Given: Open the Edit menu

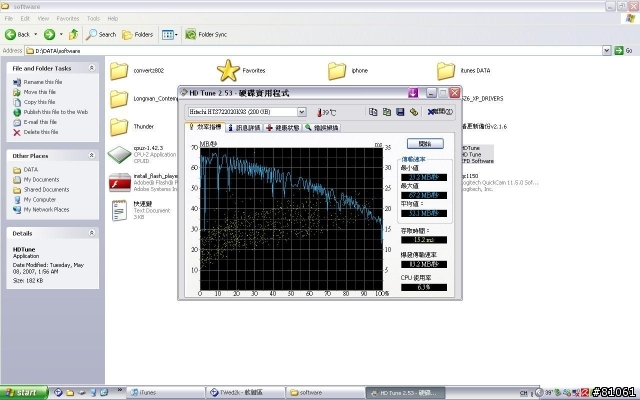Looking at the screenshot, I should pyautogui.click(x=25, y=18).
